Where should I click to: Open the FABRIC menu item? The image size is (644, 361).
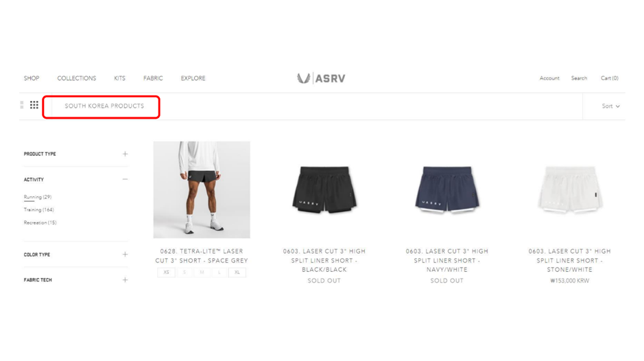tap(153, 78)
